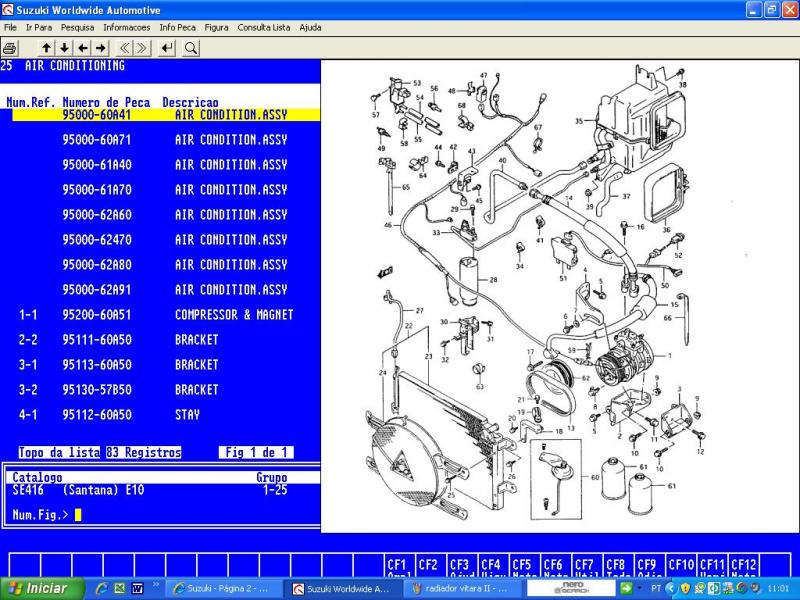The image size is (800, 600).
Task: Open the Iniciar start button
Action: pos(42,588)
